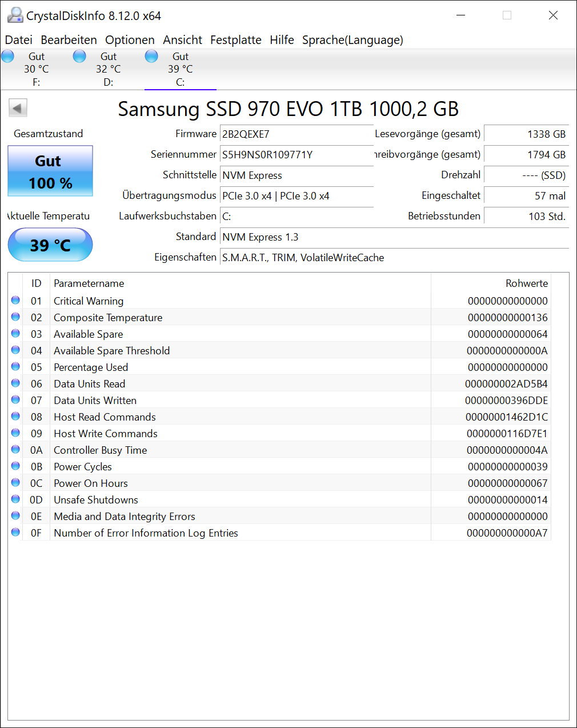Click the Samsung SSD 970 EVO 1TB title
Screen dimensions: 577x728
tap(288, 109)
